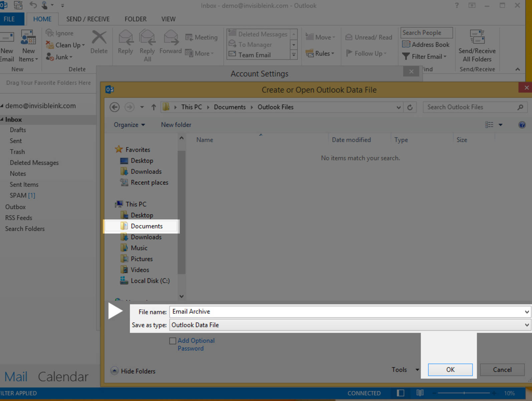Switch to the HOME tab
This screenshot has width=532, height=401.
click(42, 19)
